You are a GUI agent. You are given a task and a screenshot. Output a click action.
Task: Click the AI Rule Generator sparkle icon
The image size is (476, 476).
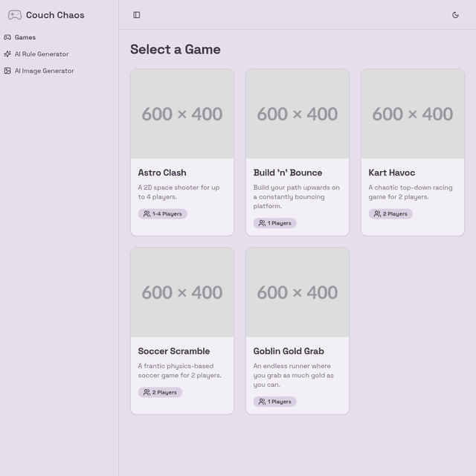point(7,54)
